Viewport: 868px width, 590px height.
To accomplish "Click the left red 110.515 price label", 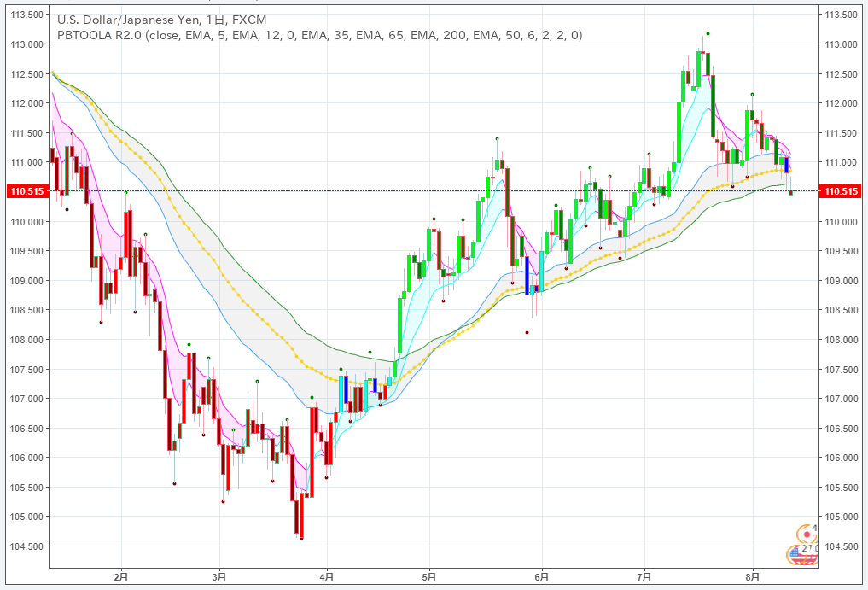I will pos(26,191).
